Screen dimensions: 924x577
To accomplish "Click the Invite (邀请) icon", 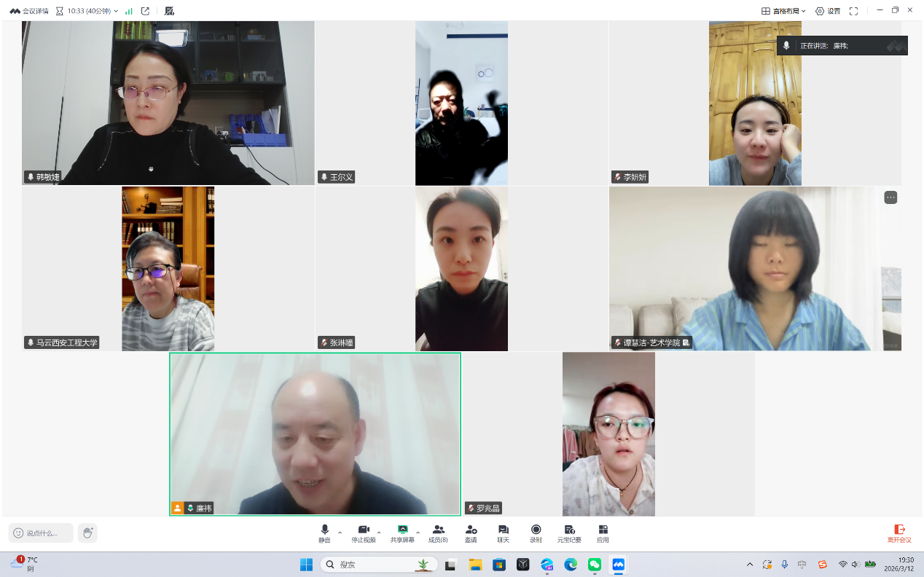I will pyautogui.click(x=471, y=533).
